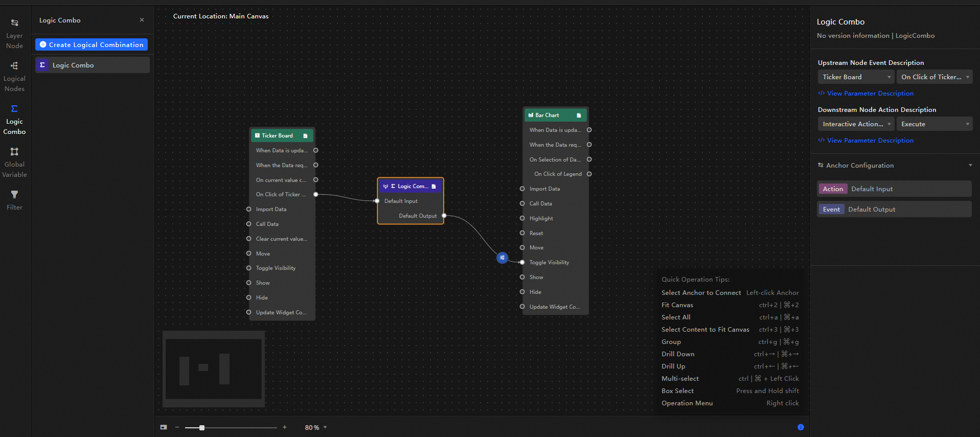The width and height of the screenshot is (980, 437).
Task: Click Bar Chart's Reset input anchor
Action: (x=522, y=233)
